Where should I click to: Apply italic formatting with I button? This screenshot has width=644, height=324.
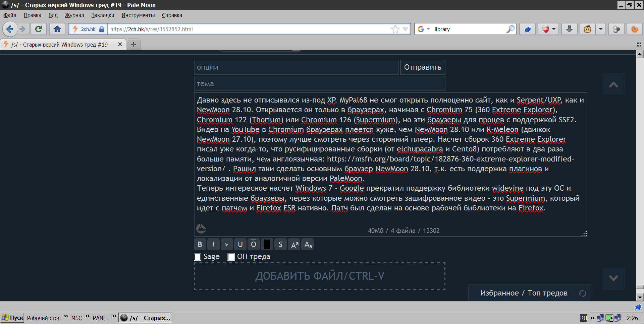coord(213,245)
